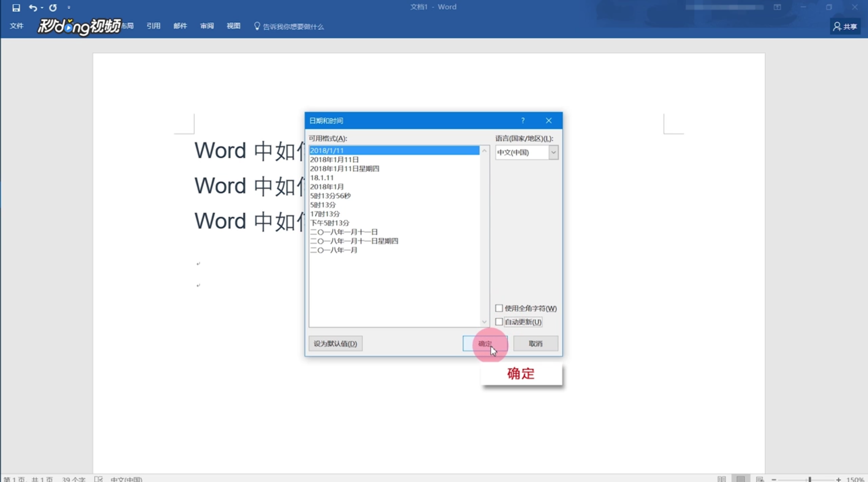The image size is (868, 482).
Task: Close the 日期和时间 dialog with X
Action: click(x=548, y=120)
